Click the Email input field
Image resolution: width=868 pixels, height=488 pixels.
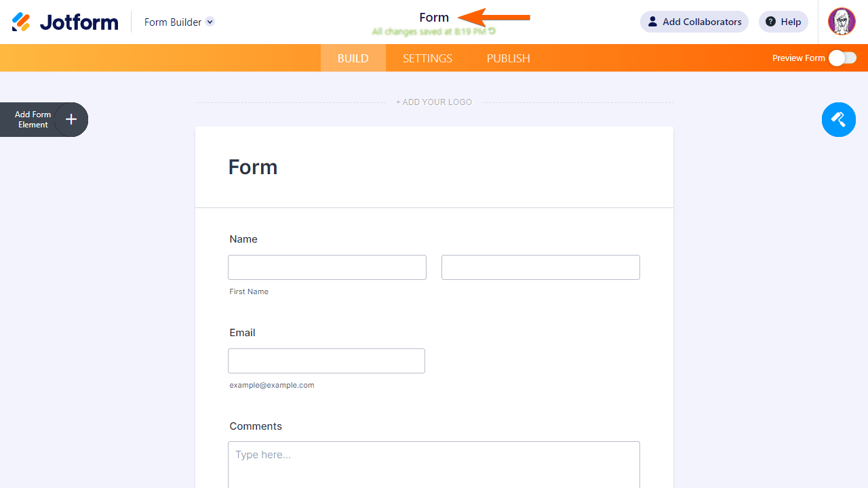click(326, 361)
